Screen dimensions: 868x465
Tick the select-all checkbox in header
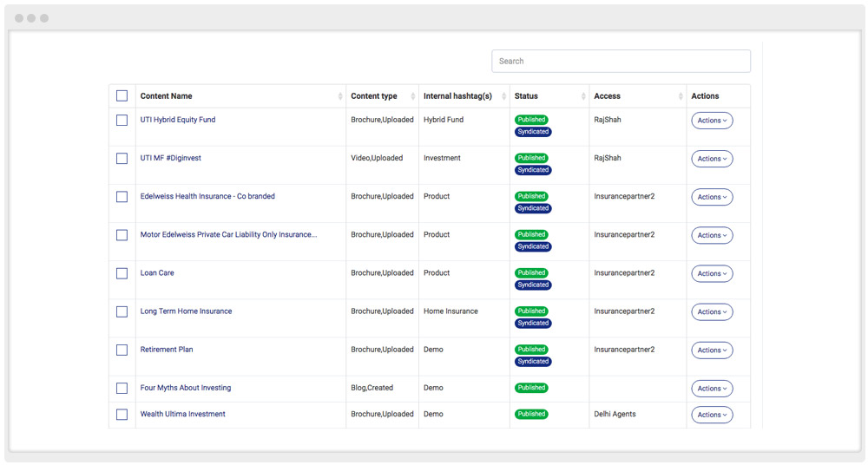point(122,95)
